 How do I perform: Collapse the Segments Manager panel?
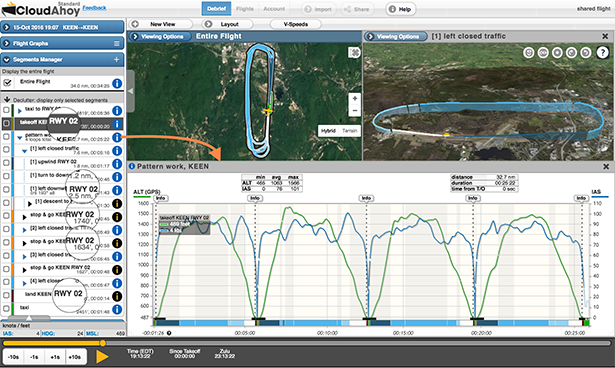(x=6, y=60)
